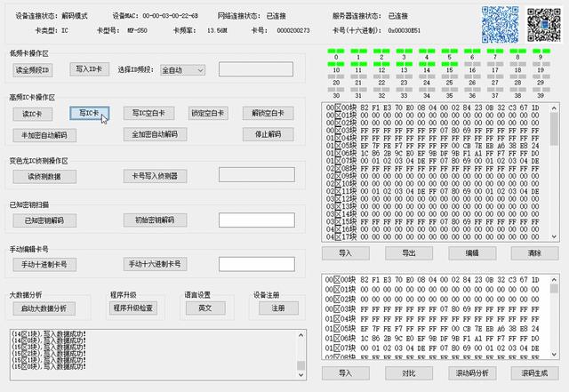Click 导入 below the upper hex data panel

click(x=346, y=253)
